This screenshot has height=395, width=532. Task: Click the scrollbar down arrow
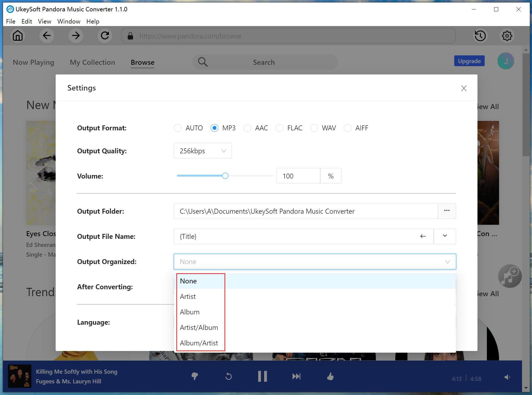tap(526, 388)
